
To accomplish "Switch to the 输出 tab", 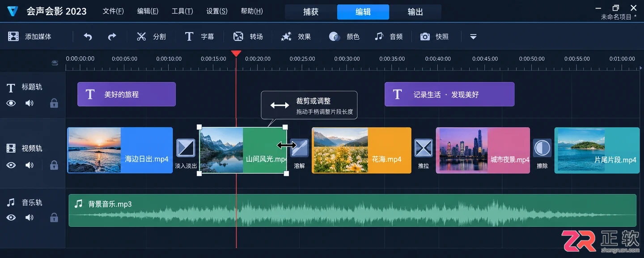I will 415,12.
